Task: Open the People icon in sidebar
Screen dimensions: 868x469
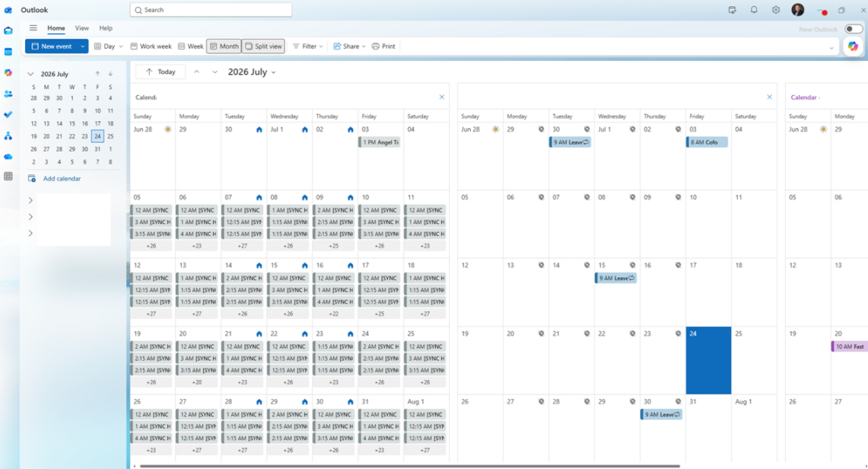Action: [x=8, y=94]
